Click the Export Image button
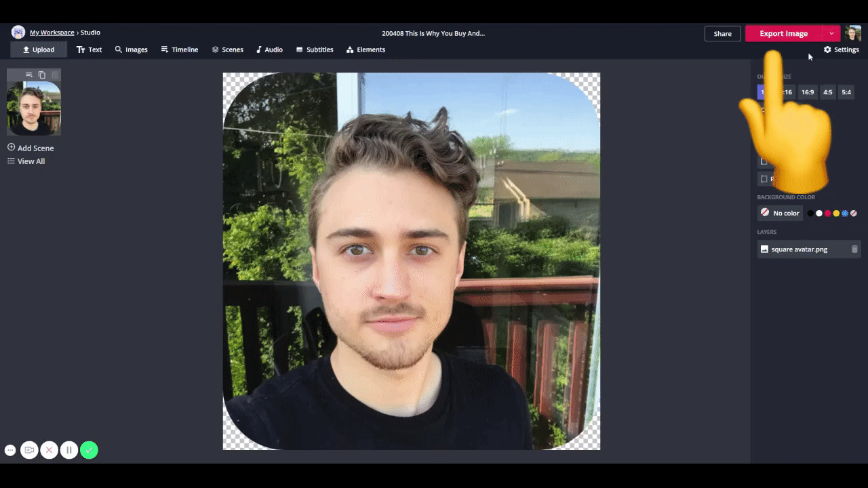The width and height of the screenshot is (868, 488). click(x=783, y=33)
